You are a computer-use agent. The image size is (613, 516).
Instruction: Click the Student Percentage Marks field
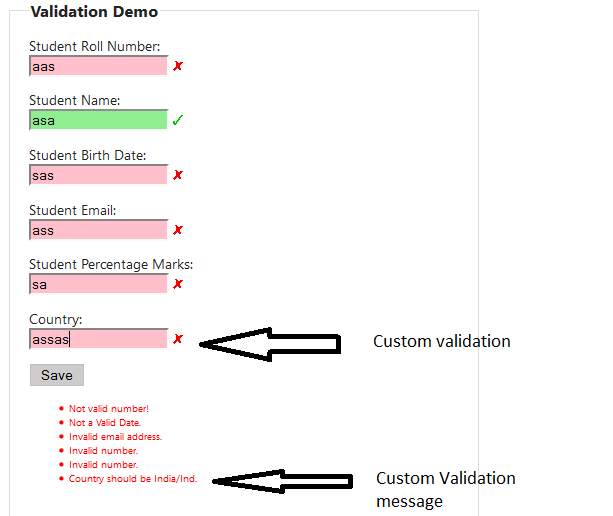(x=98, y=284)
